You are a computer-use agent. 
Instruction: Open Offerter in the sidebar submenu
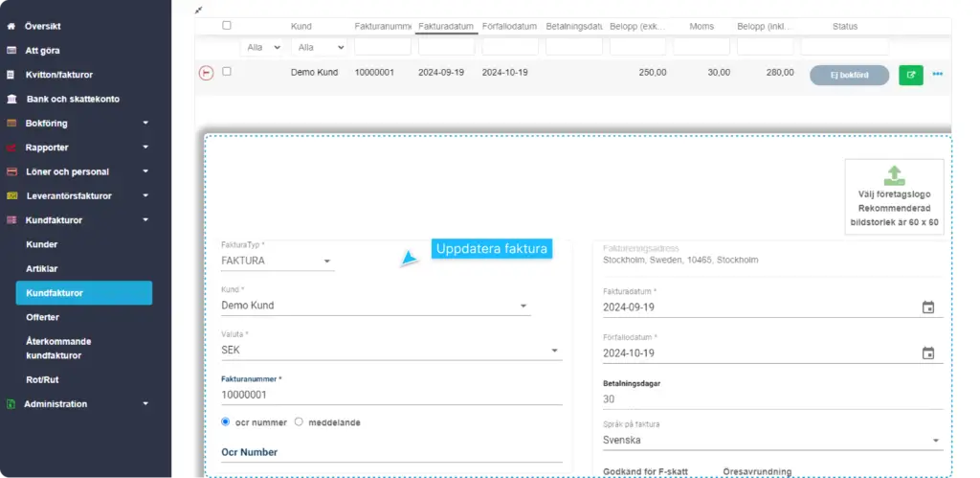click(x=42, y=317)
